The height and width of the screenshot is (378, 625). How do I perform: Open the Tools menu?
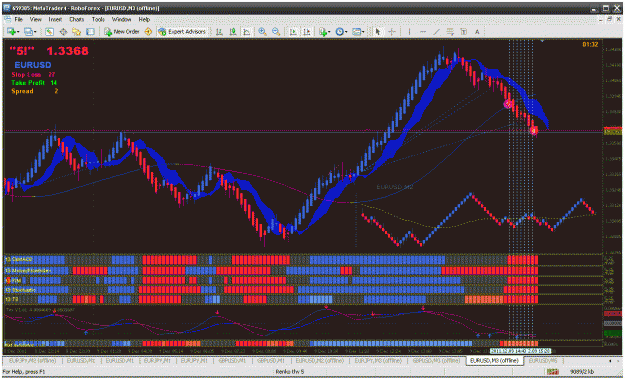coord(98,19)
